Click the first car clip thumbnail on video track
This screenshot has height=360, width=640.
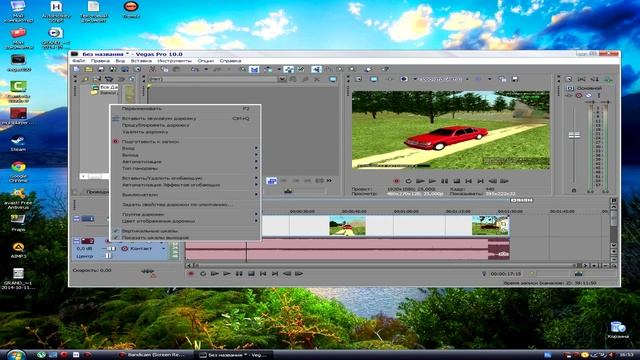pyautogui.click(x=347, y=226)
